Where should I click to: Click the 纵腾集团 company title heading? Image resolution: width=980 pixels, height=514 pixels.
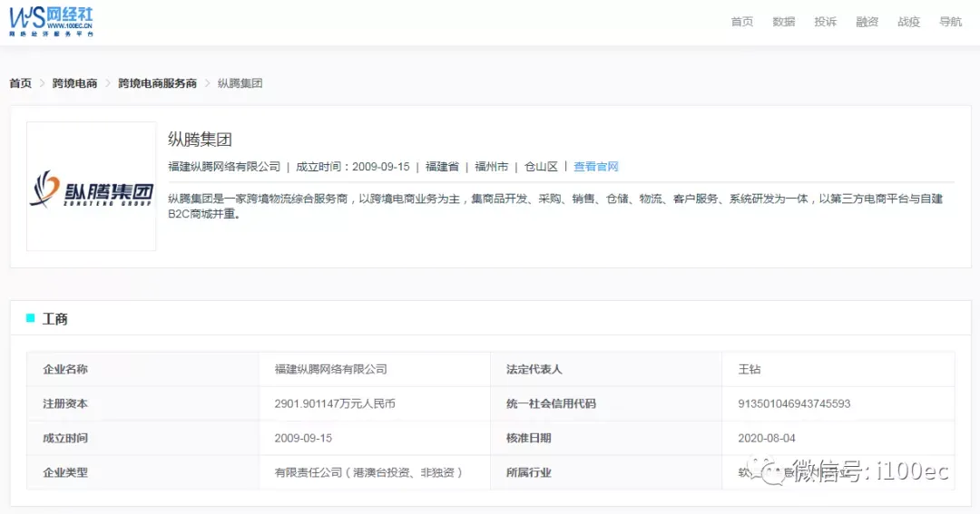[200, 140]
